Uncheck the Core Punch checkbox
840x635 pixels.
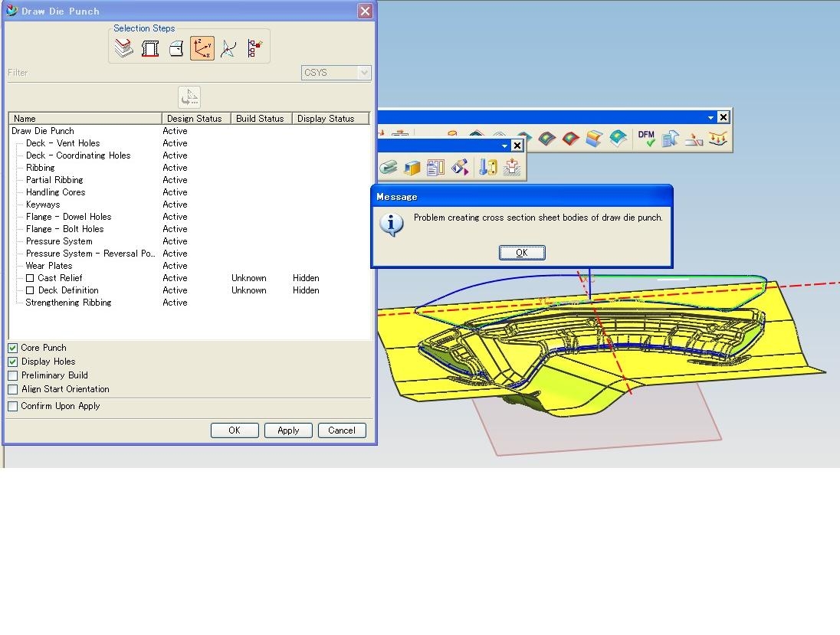click(x=13, y=348)
